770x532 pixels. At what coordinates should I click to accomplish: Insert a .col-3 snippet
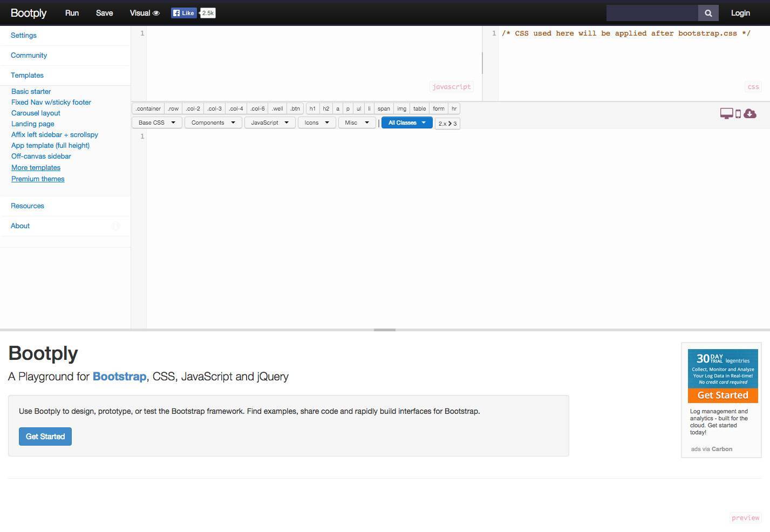pyautogui.click(x=215, y=109)
